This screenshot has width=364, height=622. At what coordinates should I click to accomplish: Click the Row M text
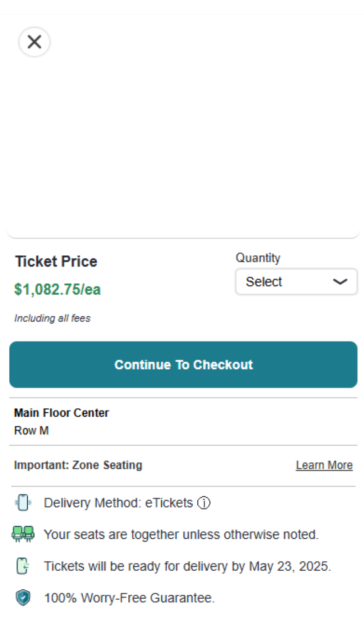click(x=31, y=431)
